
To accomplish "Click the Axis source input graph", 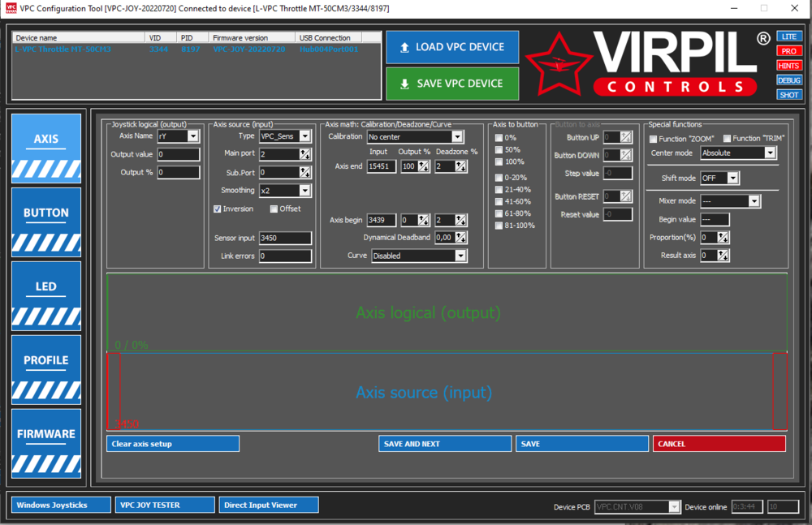I will point(447,392).
